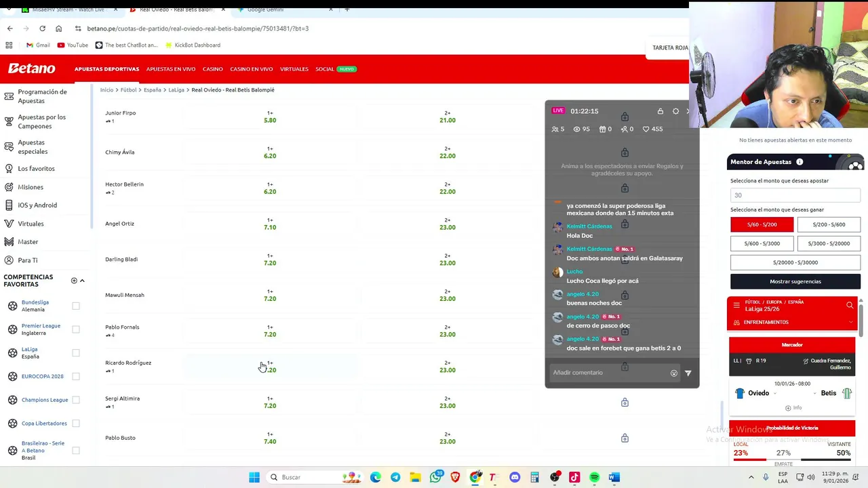Screen dimensions: 868x488
Task: Open the Chrome apps grid icon
Action: tap(9, 45)
